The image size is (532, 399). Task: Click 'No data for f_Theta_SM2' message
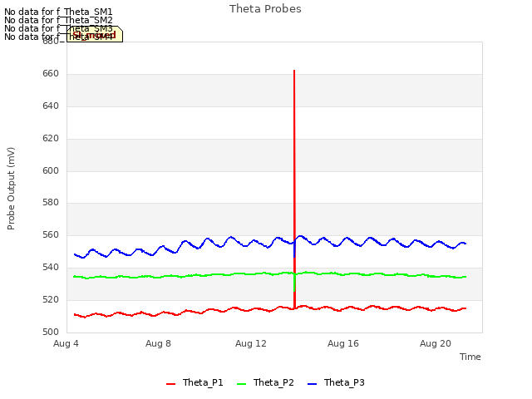[58, 20]
